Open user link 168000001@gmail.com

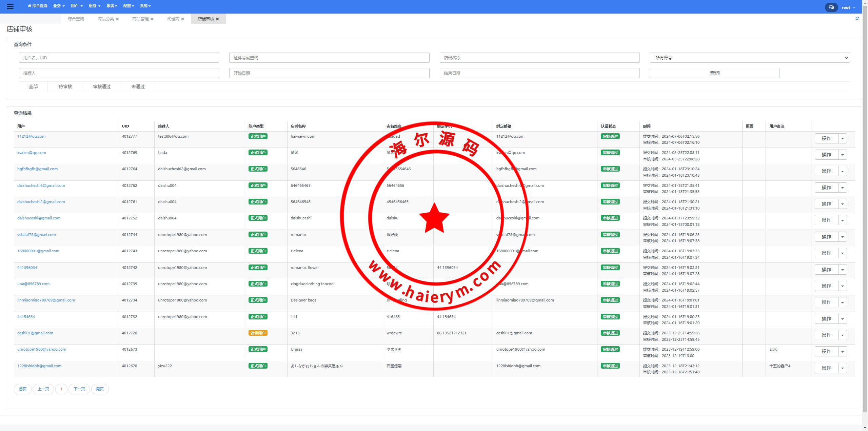coord(38,251)
